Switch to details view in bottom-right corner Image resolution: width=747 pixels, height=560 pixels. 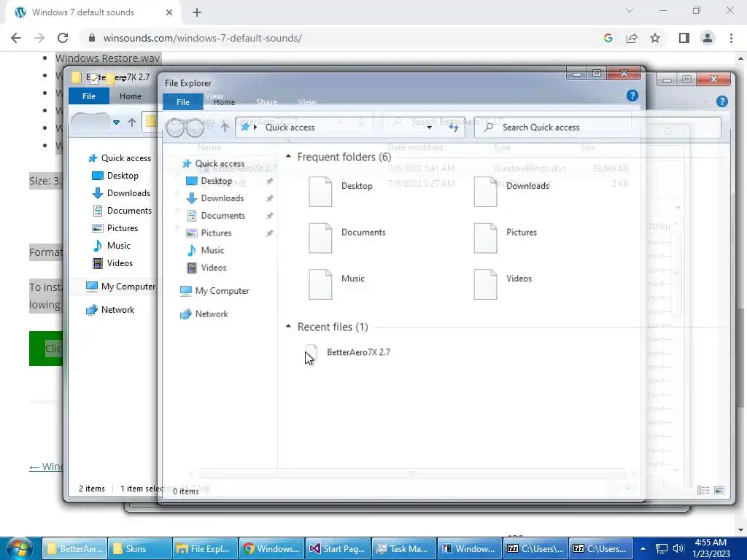pos(703,490)
